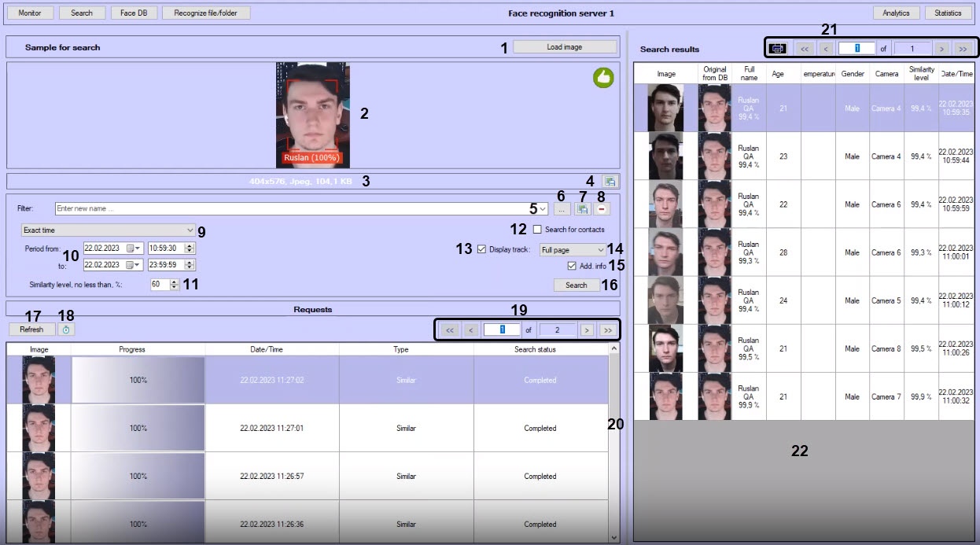Image resolution: width=980 pixels, height=545 pixels.
Task: Click the save filter icon beside the ellipsis button
Action: 582,209
